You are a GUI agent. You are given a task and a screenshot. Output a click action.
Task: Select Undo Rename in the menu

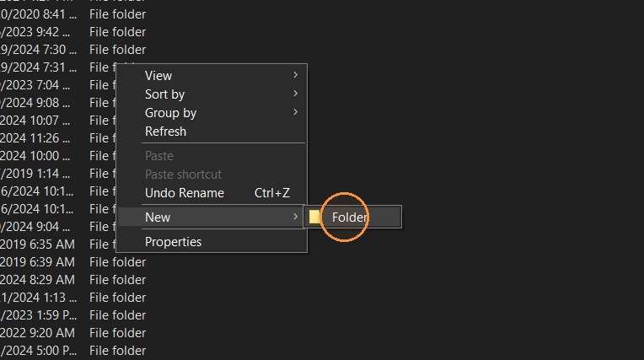185,193
